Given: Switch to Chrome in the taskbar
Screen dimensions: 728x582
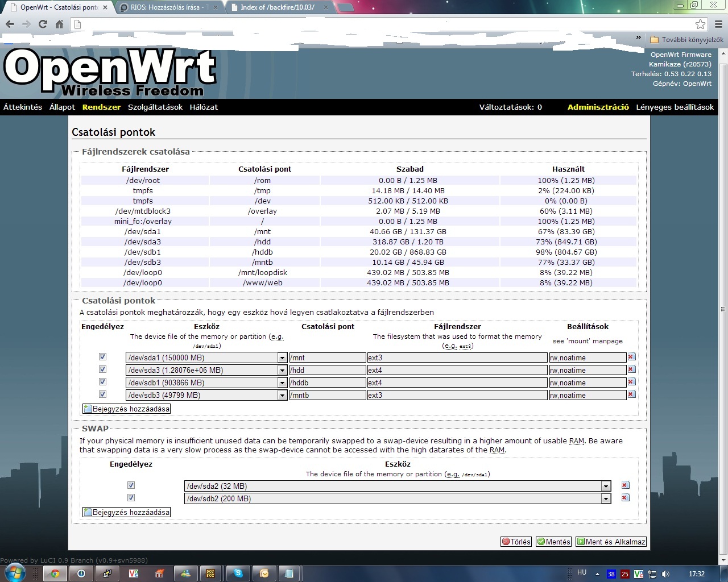Looking at the screenshot, I should coord(55,573).
